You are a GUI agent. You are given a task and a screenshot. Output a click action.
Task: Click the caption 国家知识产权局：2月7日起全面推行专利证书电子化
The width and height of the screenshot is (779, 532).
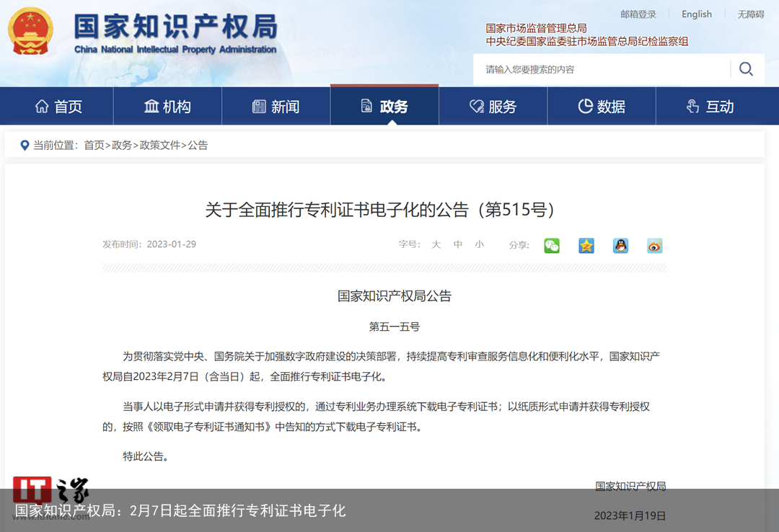click(180, 510)
